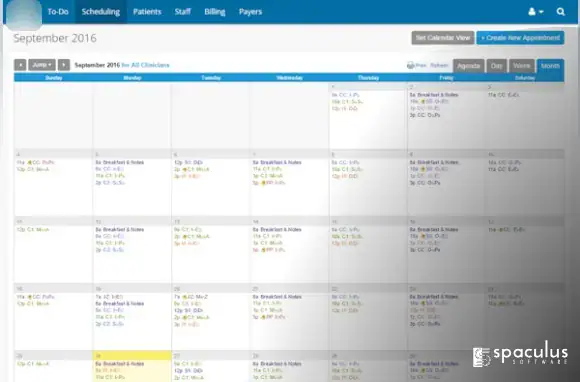Select the Month view tab
Viewport: 580px width, 382px height.
pos(550,66)
